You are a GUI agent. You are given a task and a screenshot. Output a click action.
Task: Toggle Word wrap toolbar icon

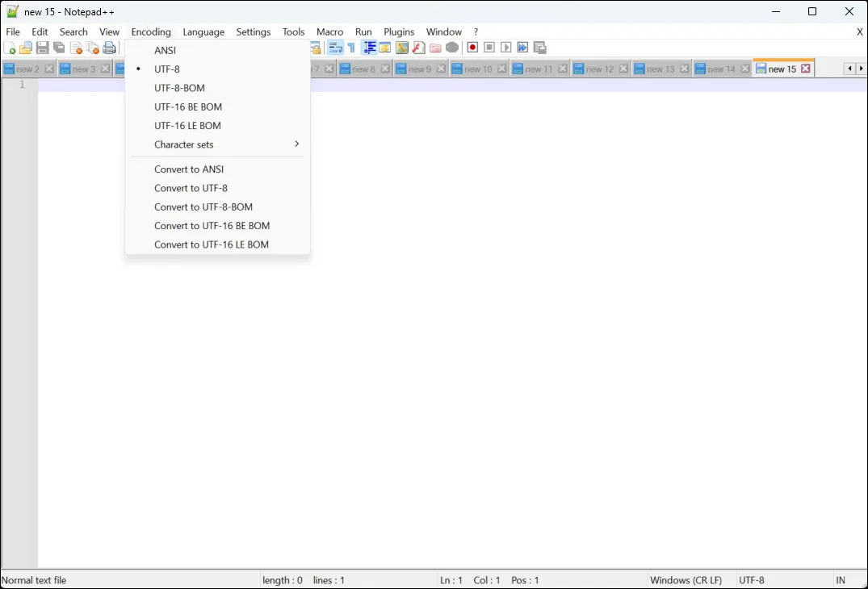(335, 48)
